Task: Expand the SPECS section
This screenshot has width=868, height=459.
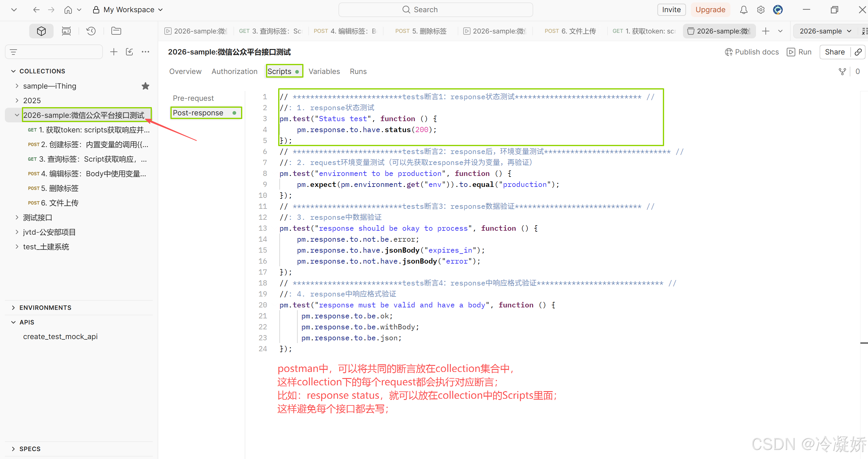Action: coord(13,449)
